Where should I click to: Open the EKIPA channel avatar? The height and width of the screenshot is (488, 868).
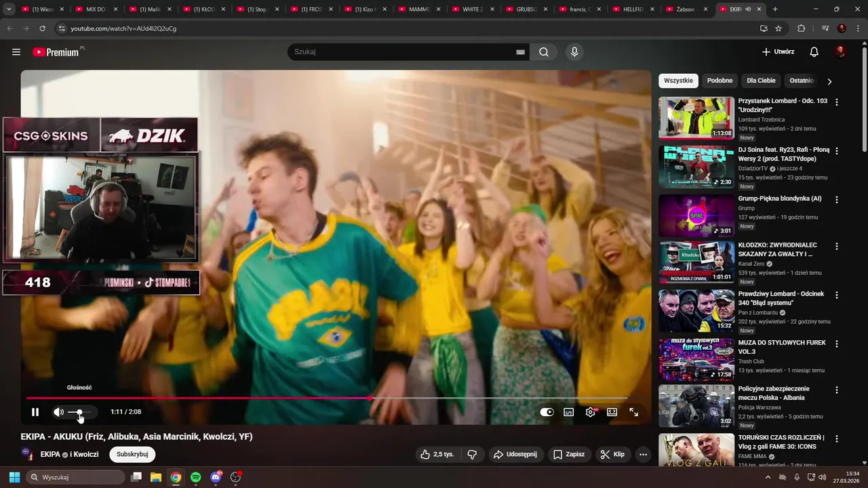tap(27, 454)
